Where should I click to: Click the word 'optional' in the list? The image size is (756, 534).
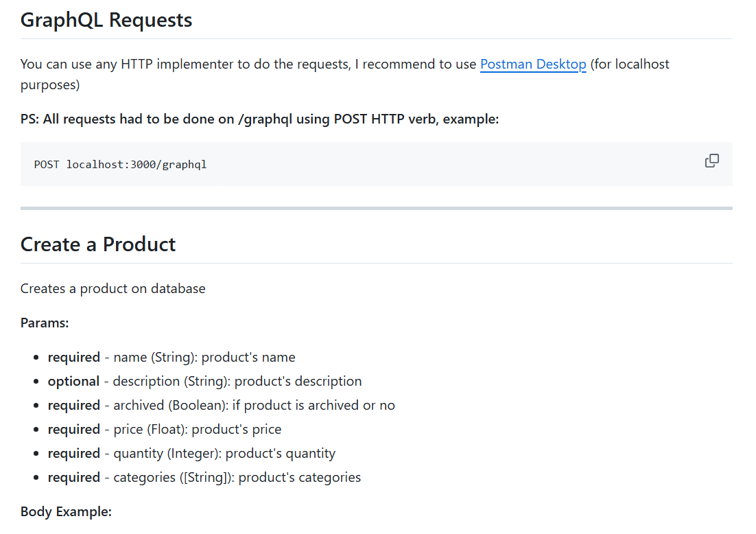tap(73, 381)
